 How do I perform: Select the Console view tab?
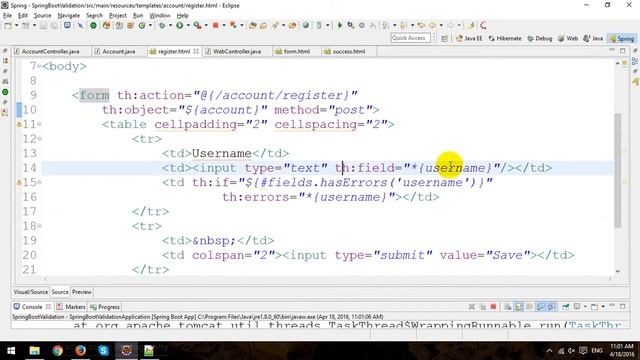(x=32, y=307)
